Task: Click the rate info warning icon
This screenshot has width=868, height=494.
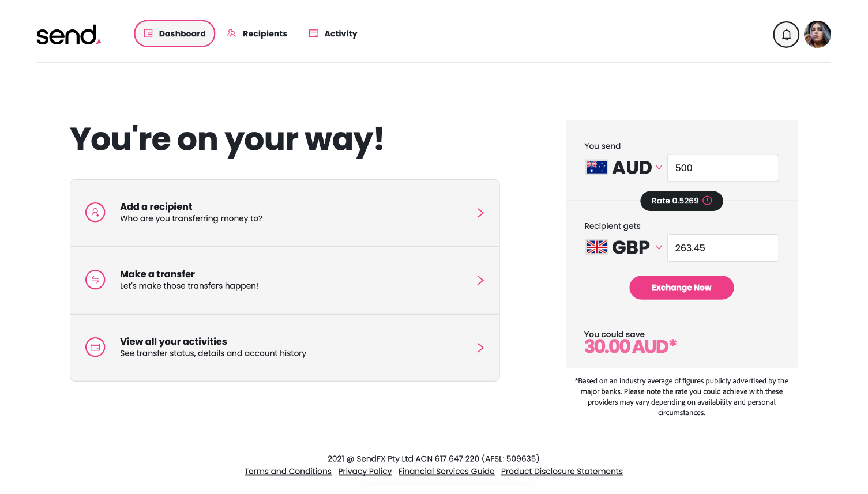Action: coord(707,201)
